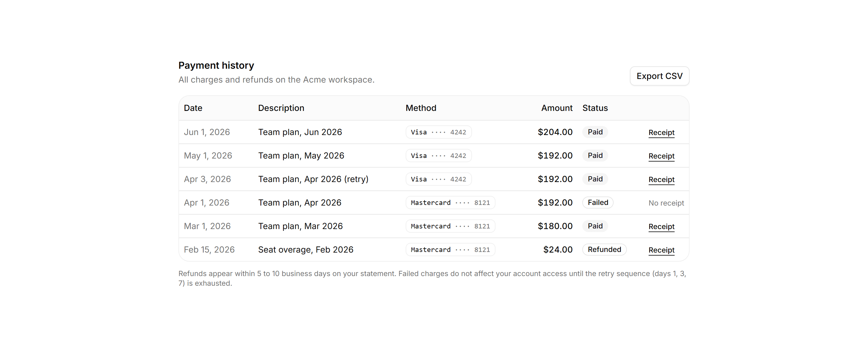Click Paid status badge for Apr 3, 2026

(595, 179)
